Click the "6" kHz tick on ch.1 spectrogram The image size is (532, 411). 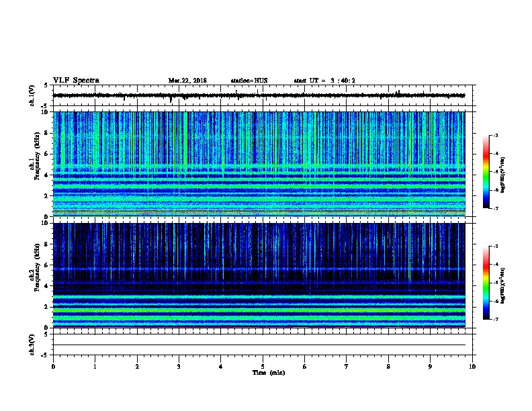[x=46, y=154]
